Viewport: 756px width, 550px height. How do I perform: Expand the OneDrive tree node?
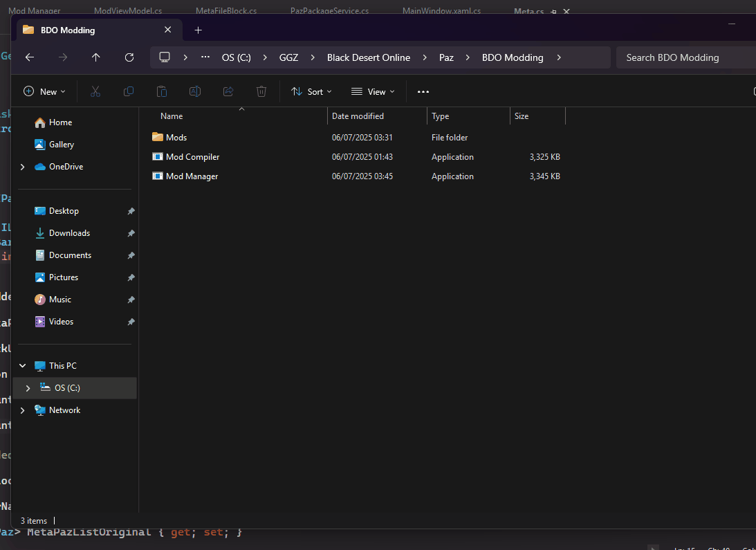pos(23,167)
